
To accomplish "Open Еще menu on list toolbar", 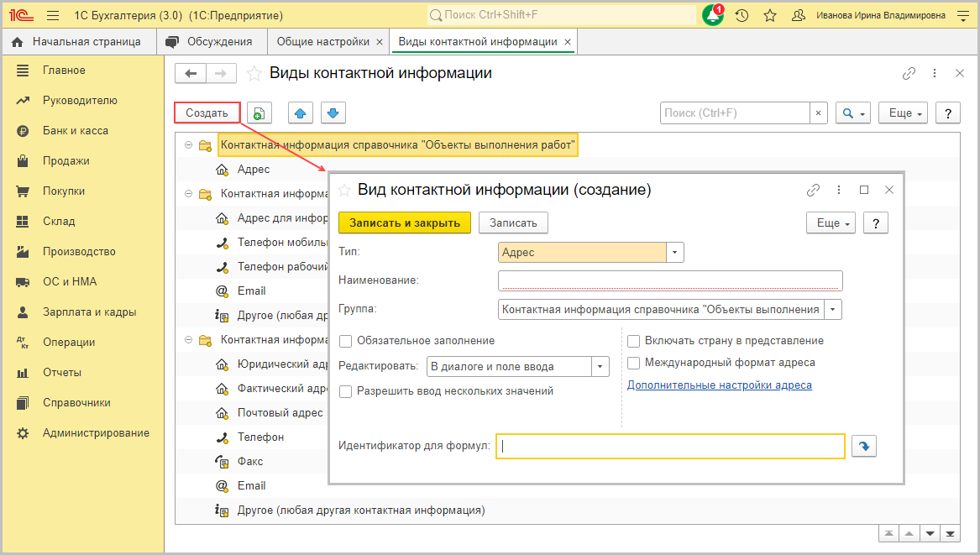I will (x=903, y=113).
